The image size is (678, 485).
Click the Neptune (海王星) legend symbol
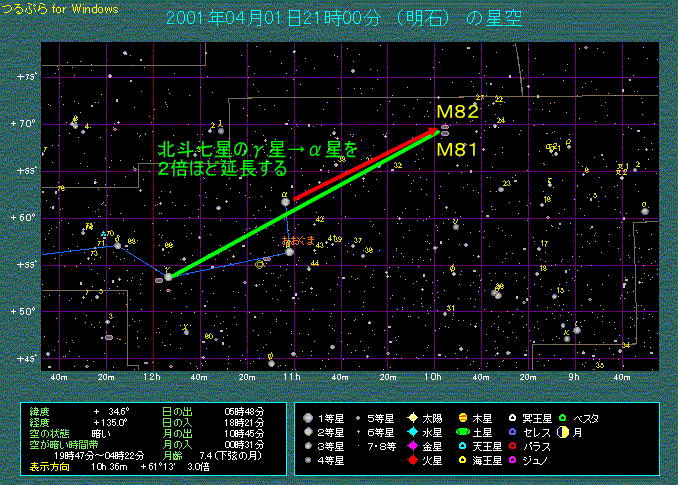[465, 460]
